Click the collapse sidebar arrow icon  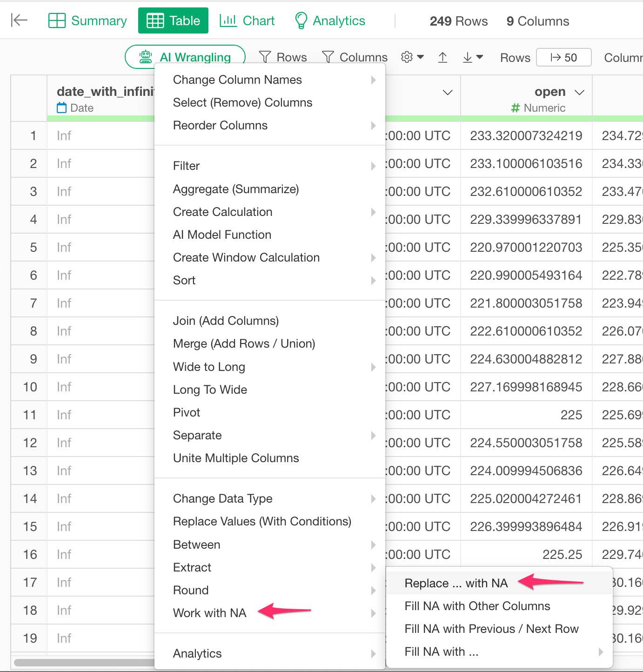(x=19, y=20)
